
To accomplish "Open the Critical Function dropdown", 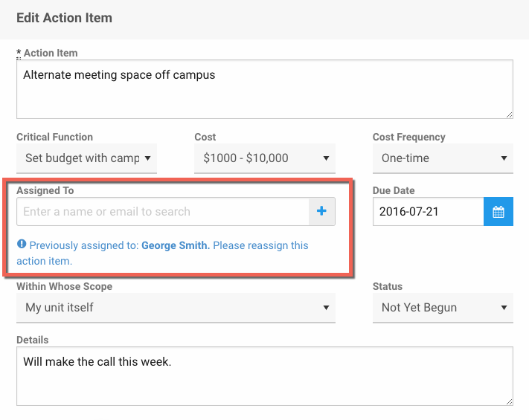I will (x=86, y=158).
